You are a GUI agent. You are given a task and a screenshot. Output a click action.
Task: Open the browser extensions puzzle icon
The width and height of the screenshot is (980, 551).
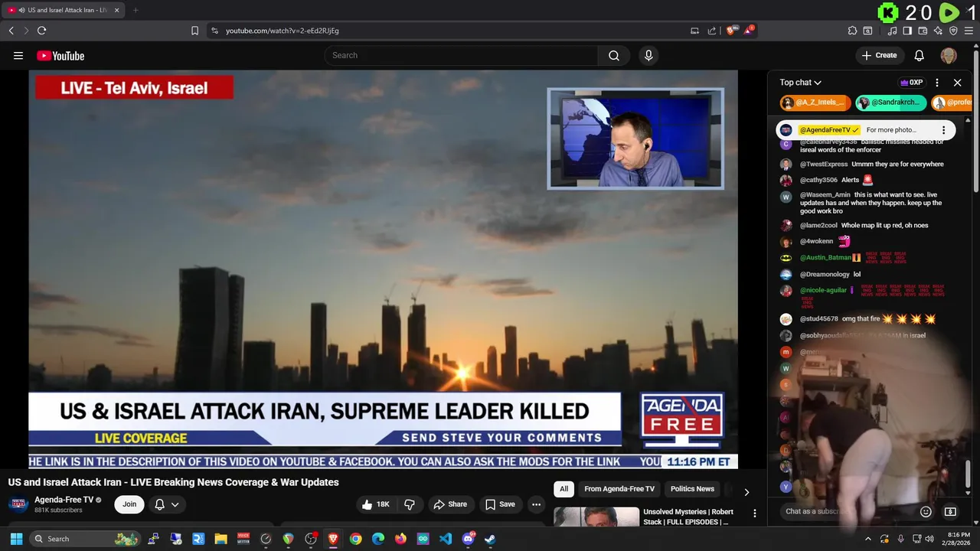pos(852,31)
